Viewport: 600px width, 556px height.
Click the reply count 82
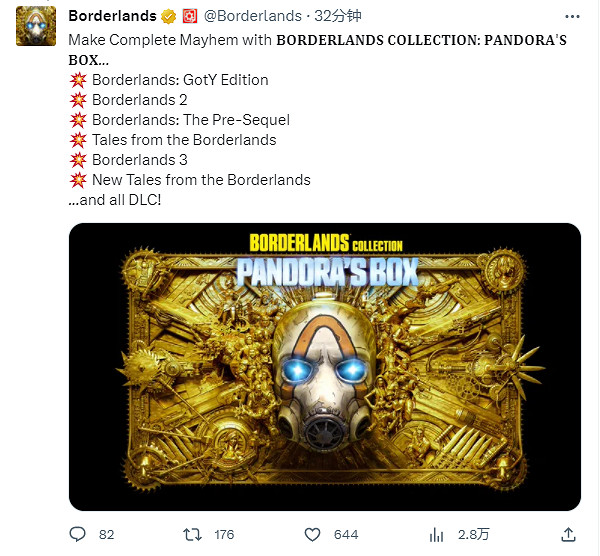106,535
